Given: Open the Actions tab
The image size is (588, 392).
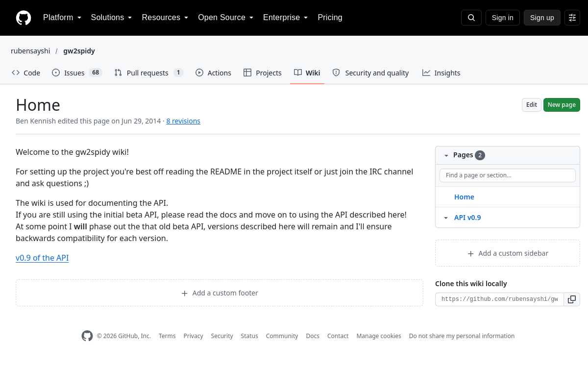Looking at the screenshot, I should click(x=213, y=73).
